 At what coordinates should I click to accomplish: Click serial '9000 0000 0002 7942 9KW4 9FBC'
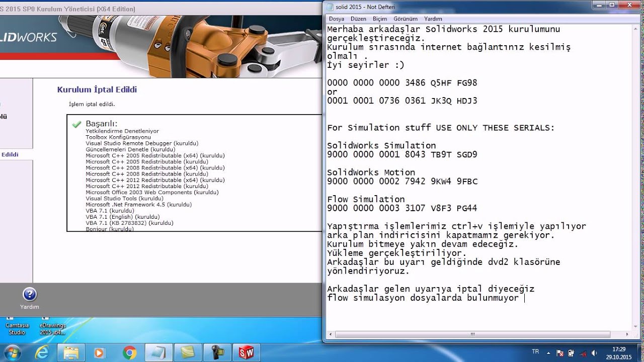click(x=402, y=182)
